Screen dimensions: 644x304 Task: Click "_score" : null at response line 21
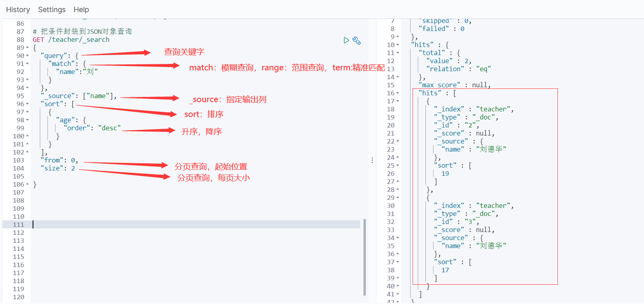click(x=464, y=133)
